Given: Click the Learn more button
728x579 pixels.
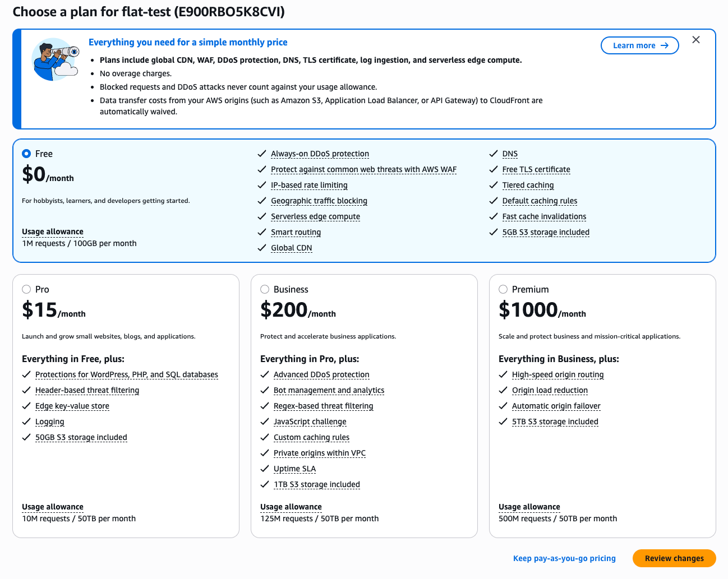Looking at the screenshot, I should pos(639,45).
